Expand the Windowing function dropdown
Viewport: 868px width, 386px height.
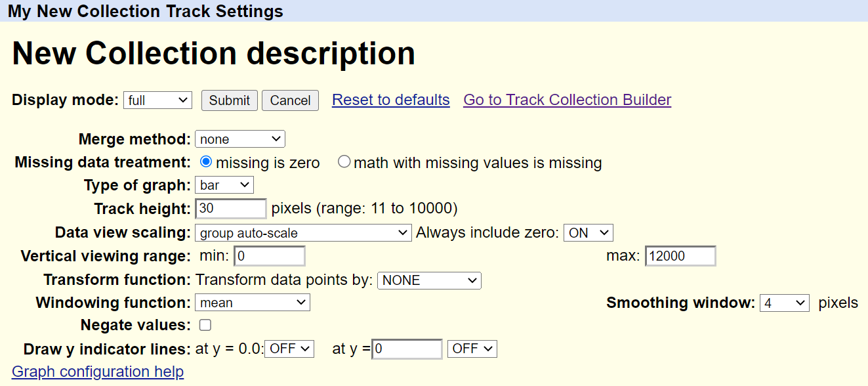click(253, 303)
